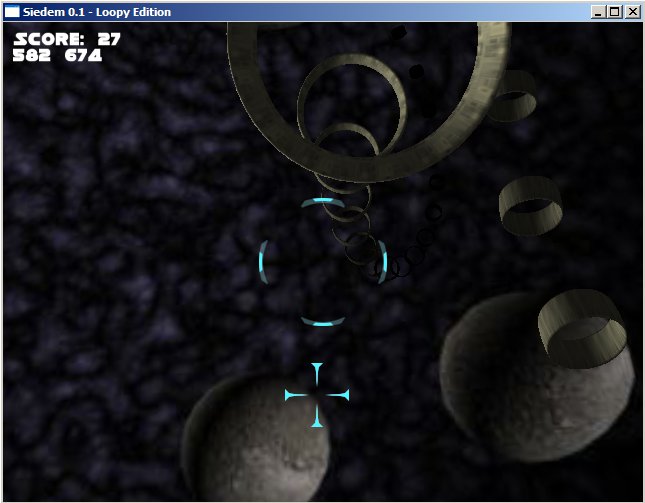Screen dimensions: 645x503
Task: Click the Siedem 0.1 - Loopy Edition title
Action: (97, 12)
